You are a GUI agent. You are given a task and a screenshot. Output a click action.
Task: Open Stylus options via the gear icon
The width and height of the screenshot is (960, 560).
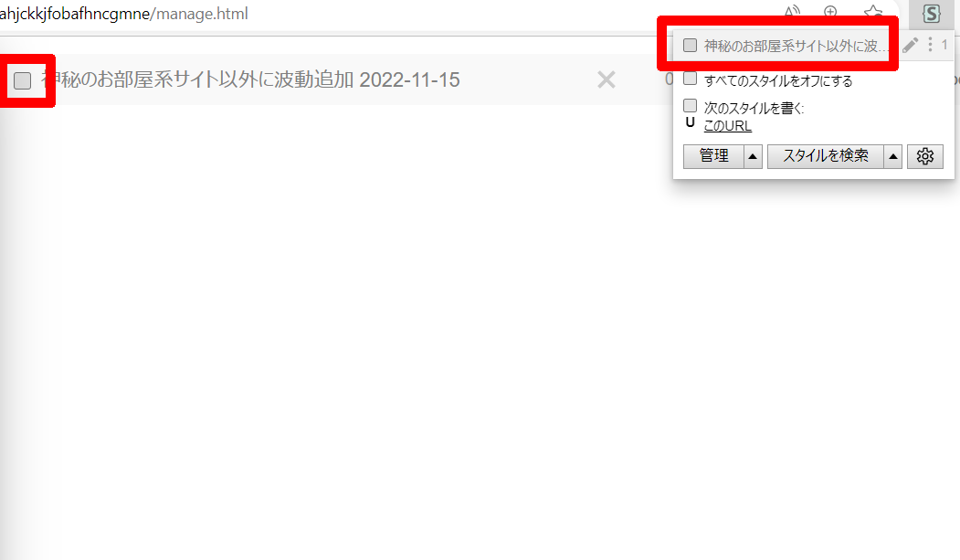tap(925, 156)
